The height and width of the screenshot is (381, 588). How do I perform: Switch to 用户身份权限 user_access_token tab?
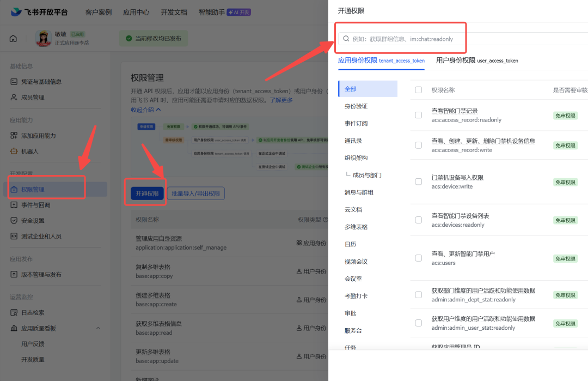(x=477, y=61)
